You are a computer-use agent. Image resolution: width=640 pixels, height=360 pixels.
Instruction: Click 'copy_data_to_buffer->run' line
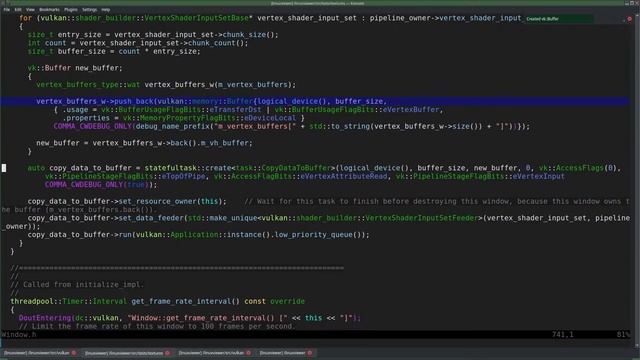198,235
